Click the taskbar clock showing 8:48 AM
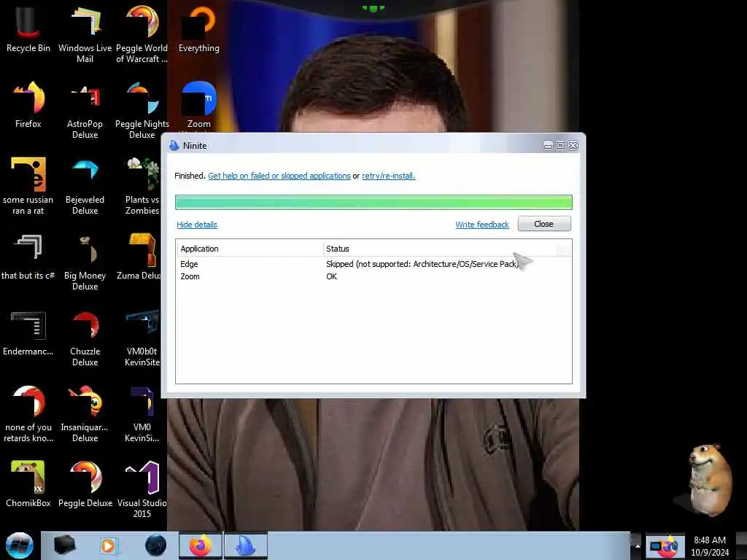Viewport: 747px width, 560px height. [710, 546]
